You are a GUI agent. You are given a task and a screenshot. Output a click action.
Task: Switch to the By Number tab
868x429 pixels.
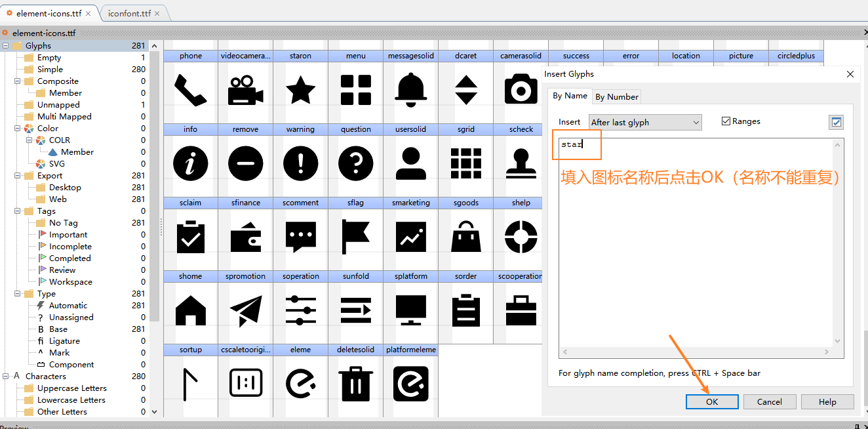[616, 96]
